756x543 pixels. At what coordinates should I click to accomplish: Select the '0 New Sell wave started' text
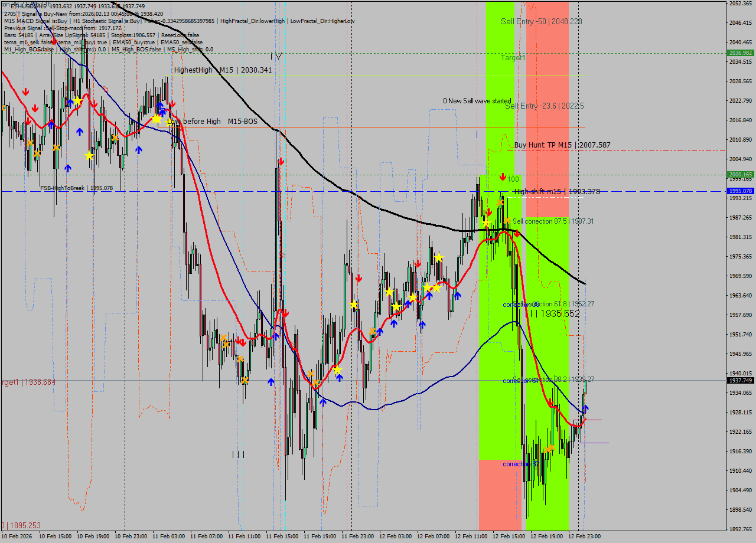(477, 101)
